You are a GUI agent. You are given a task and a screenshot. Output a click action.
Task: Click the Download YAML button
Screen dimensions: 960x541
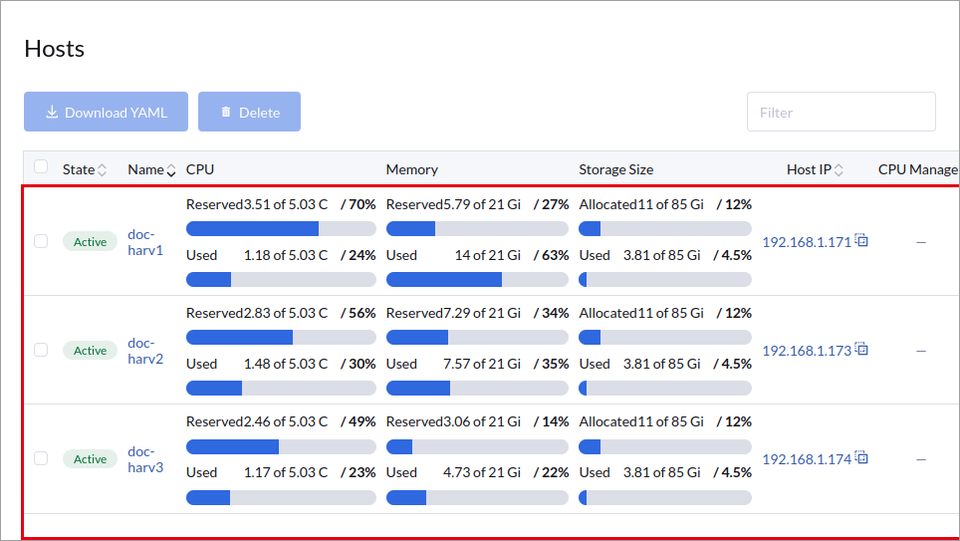click(x=106, y=112)
